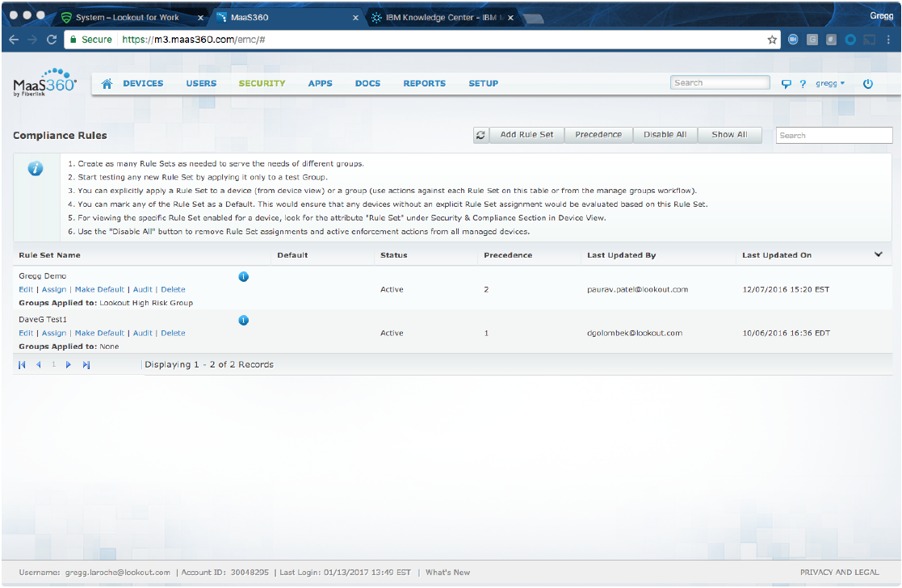
Task: Click the cast extension icon in toolbar
Action: pos(870,40)
